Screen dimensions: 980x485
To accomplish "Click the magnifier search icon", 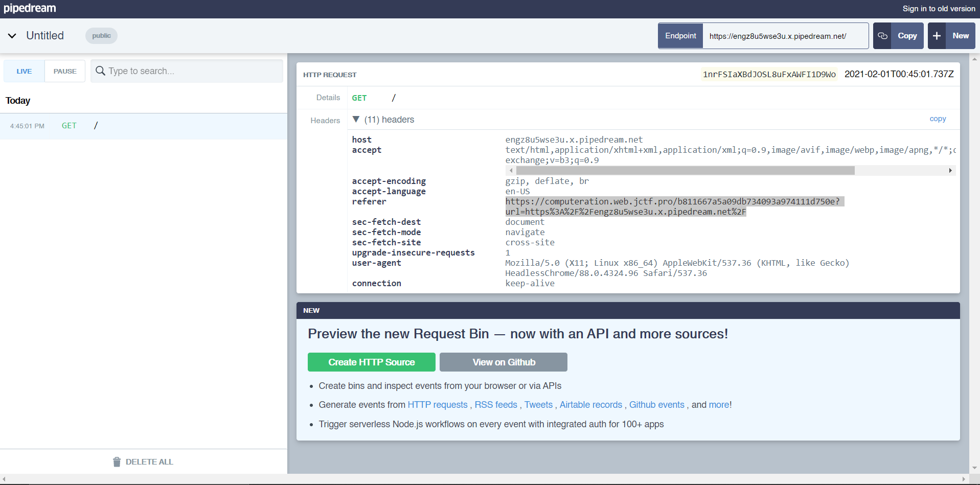I will (101, 71).
